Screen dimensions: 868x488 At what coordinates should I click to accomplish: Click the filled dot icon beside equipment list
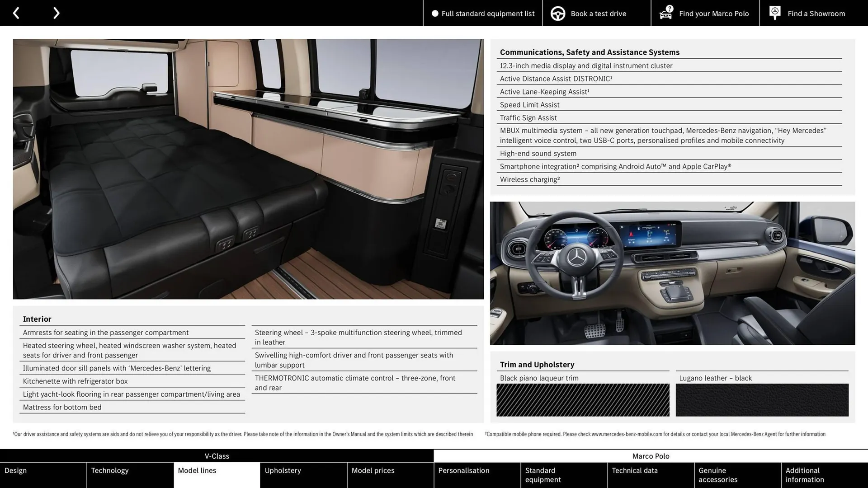point(434,14)
